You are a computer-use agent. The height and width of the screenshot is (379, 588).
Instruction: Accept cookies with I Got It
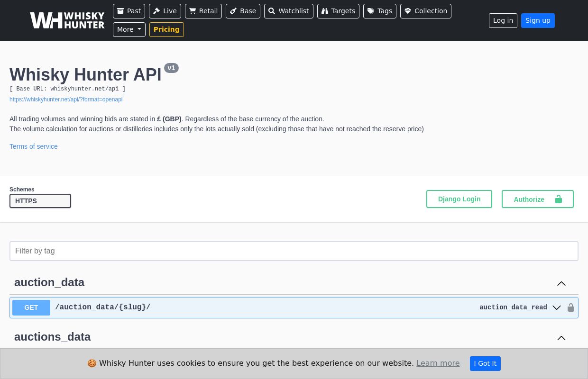point(485,363)
